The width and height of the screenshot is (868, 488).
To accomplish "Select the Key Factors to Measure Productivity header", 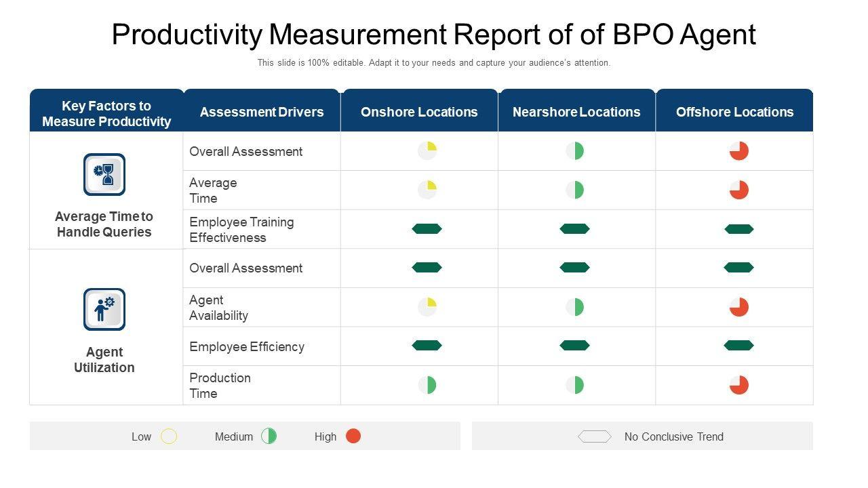I will tap(106, 113).
